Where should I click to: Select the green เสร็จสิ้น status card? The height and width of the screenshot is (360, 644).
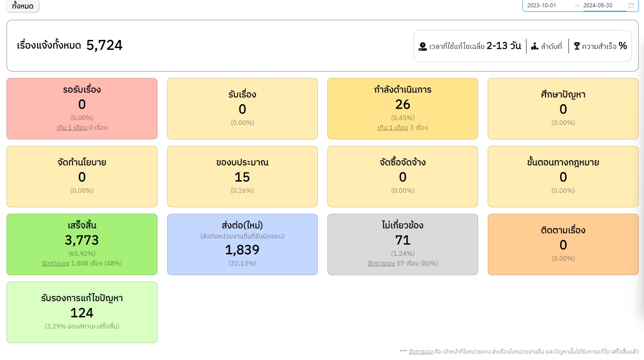click(x=82, y=244)
